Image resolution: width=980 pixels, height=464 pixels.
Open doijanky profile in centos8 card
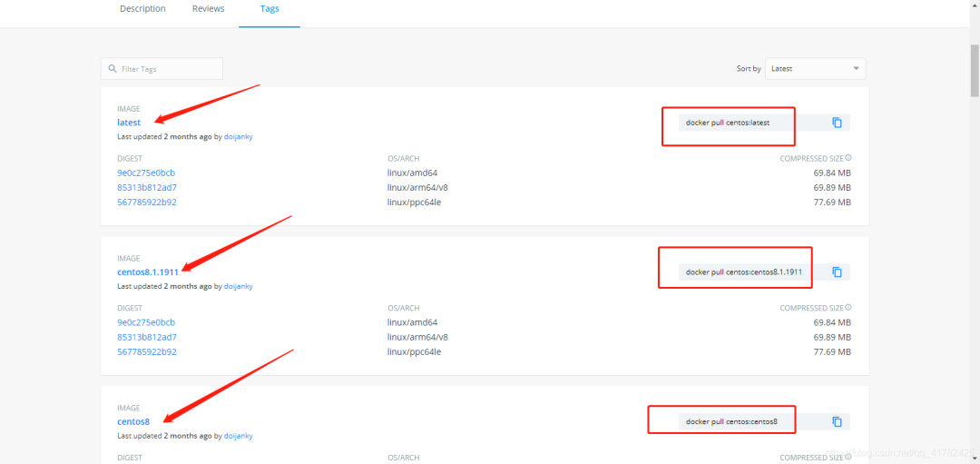[238, 435]
